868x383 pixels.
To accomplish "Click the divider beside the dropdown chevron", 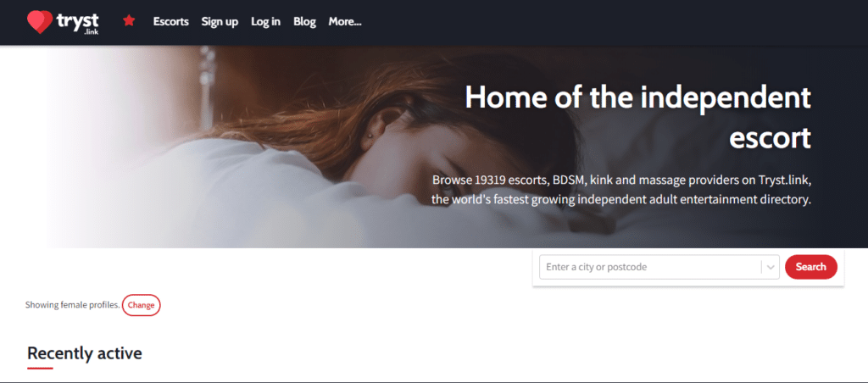I will tap(761, 267).
